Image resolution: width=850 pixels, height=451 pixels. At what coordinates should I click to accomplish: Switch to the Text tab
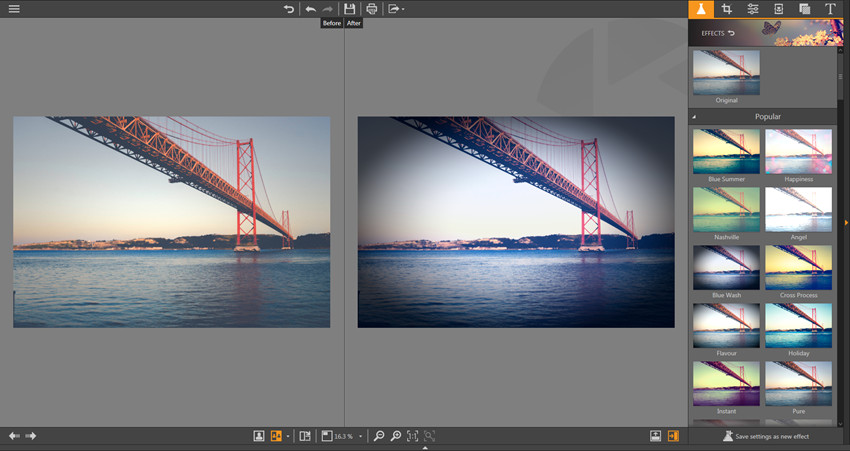click(x=830, y=9)
